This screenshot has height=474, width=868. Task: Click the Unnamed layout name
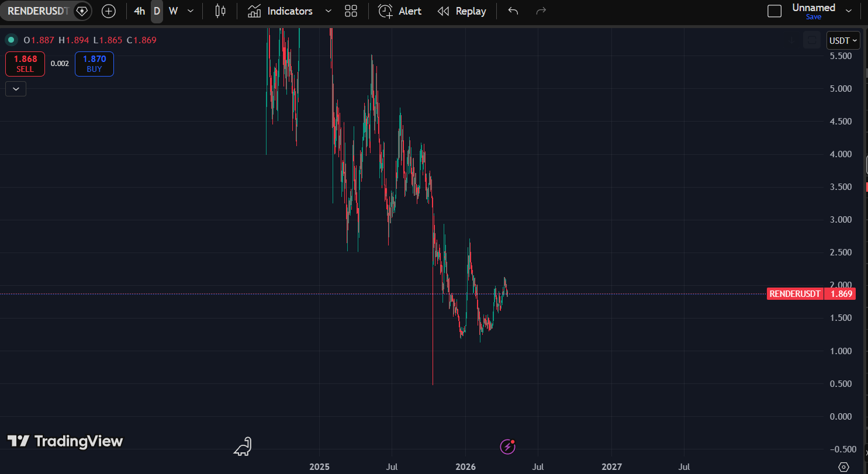814,8
